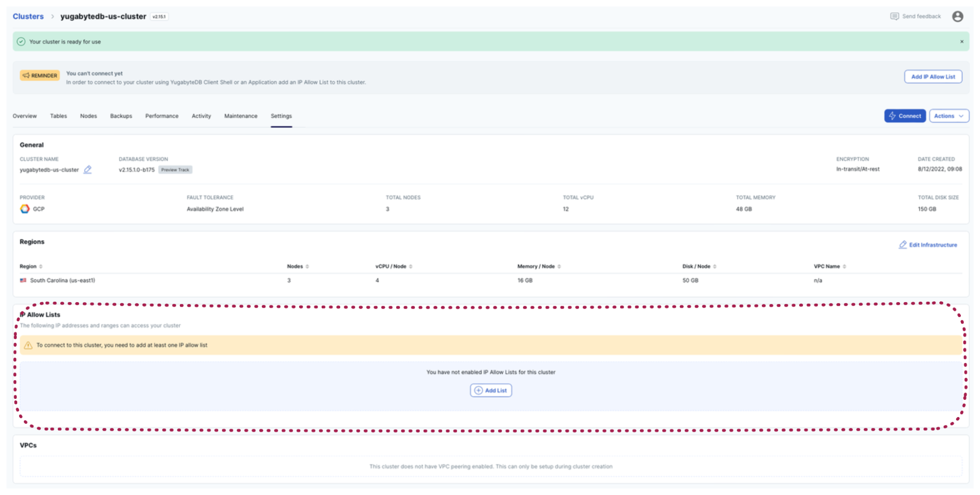
Task: Click the 16 GB memory per node cell
Action: pyautogui.click(x=525, y=281)
